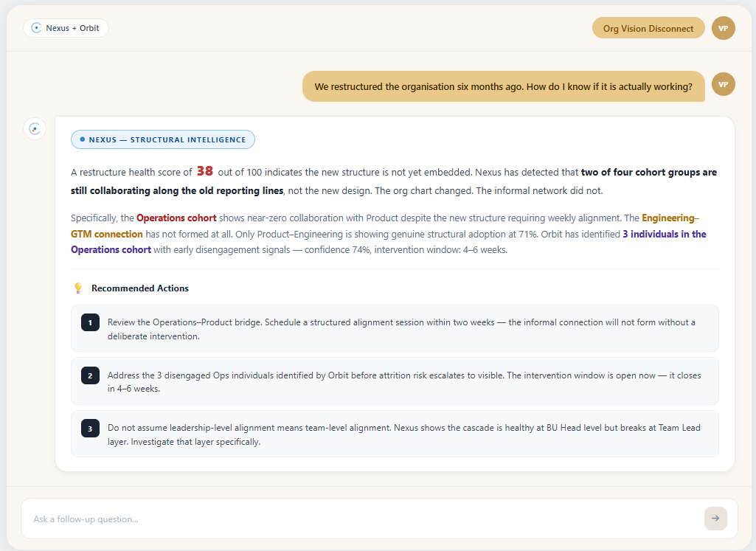Click the bold 'two of four cohort groups' text
This screenshot has width=756, height=551.
(x=640, y=172)
